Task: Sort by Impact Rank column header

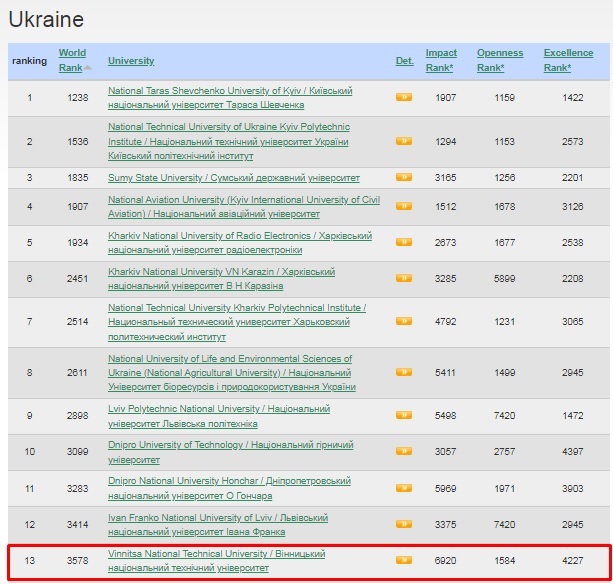Action: coord(441,60)
